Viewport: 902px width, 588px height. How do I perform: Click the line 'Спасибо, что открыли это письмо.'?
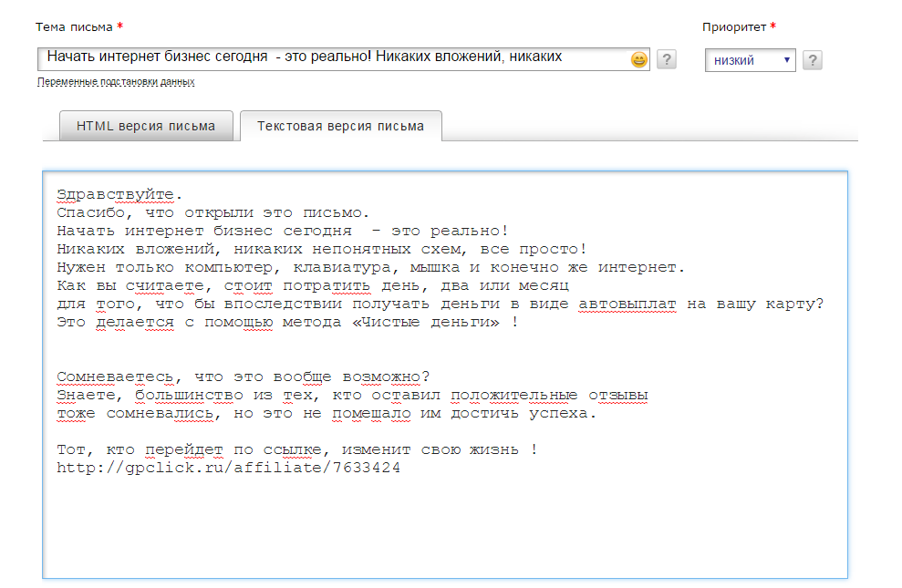[213, 212]
